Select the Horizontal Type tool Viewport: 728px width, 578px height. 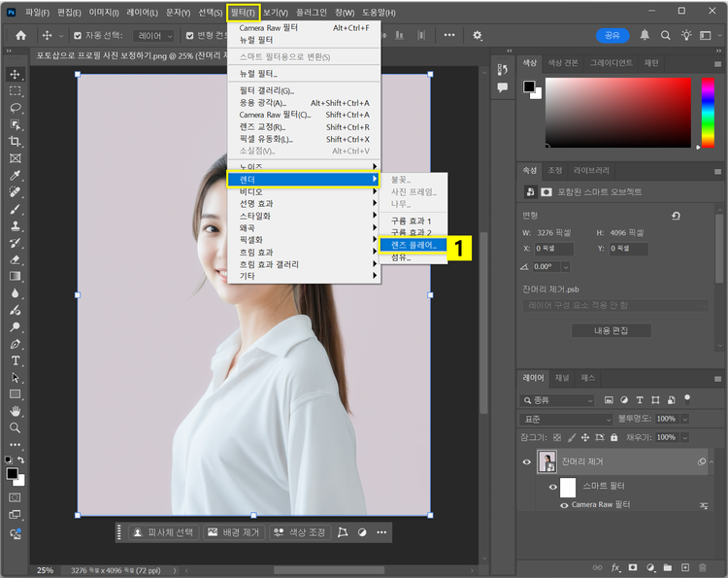click(x=16, y=360)
